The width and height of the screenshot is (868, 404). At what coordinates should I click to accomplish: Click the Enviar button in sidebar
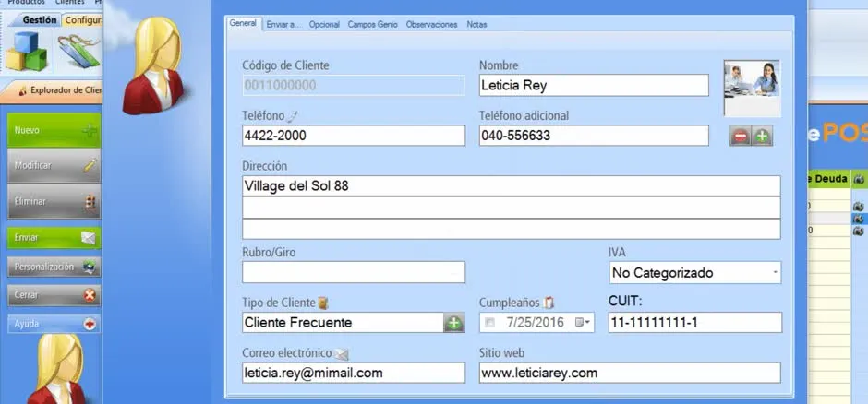pyautogui.click(x=54, y=238)
